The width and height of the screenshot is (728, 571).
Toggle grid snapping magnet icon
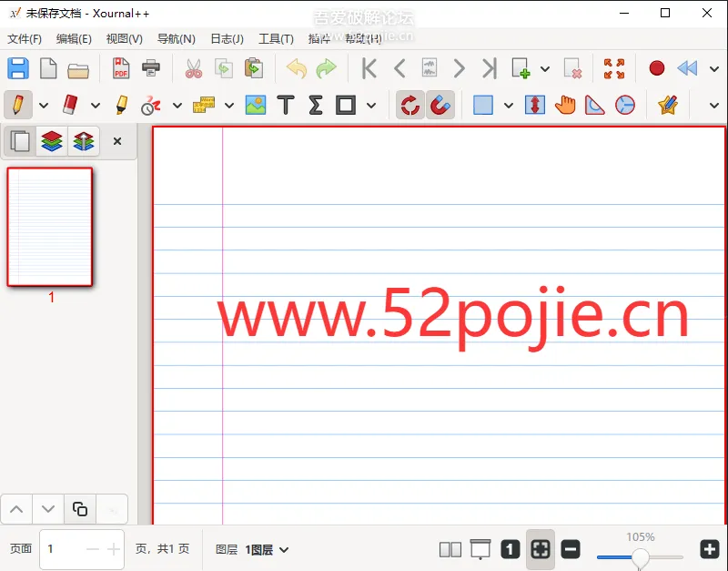coord(440,105)
